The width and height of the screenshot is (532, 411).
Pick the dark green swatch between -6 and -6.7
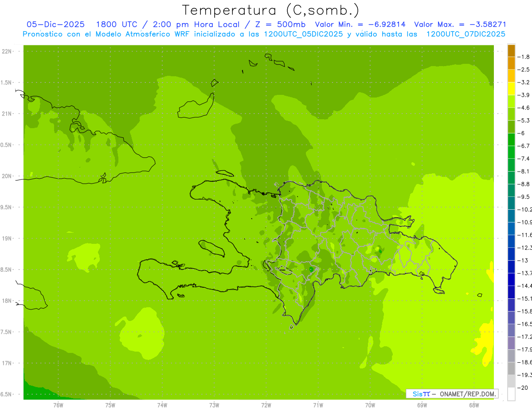click(x=511, y=139)
